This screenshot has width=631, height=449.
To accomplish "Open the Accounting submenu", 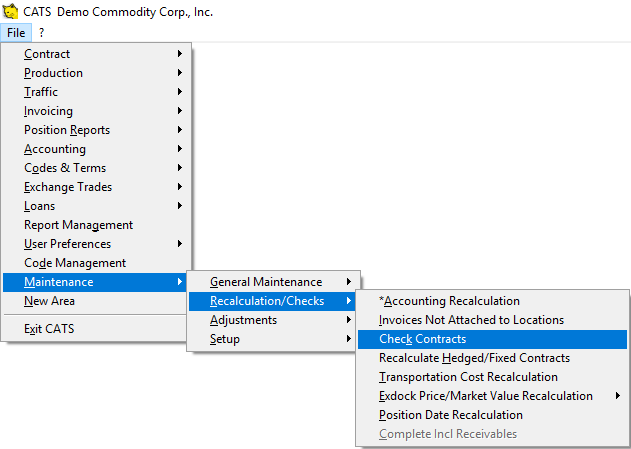I will [x=95, y=149].
